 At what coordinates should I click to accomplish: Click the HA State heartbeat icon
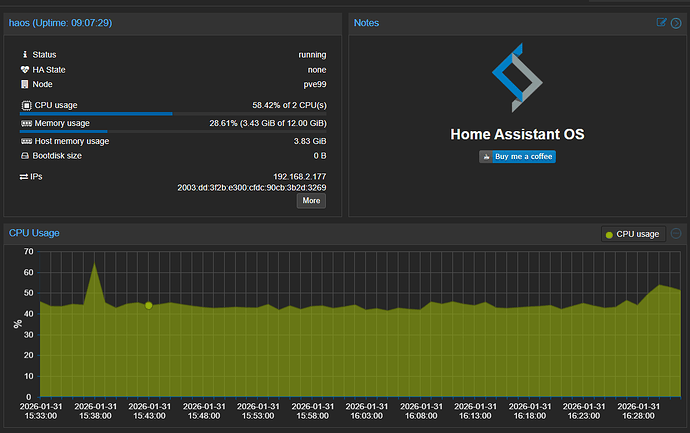(25, 70)
